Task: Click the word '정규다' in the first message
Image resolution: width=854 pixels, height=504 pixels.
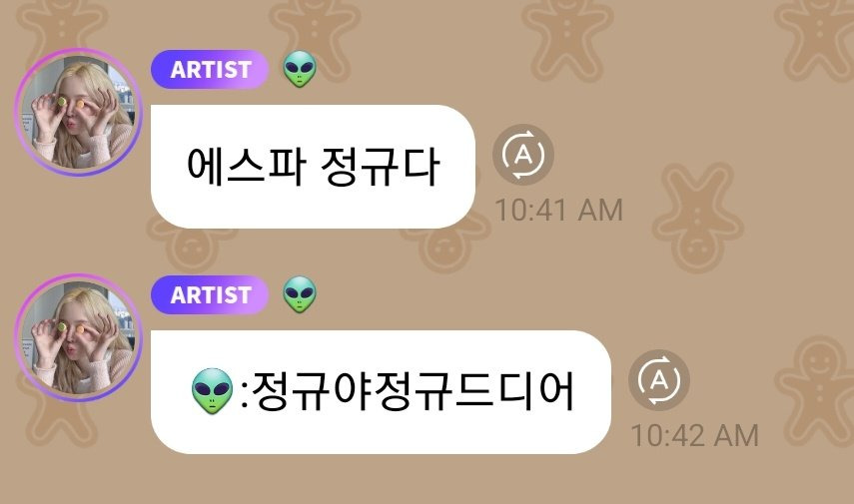Action: tap(380, 167)
